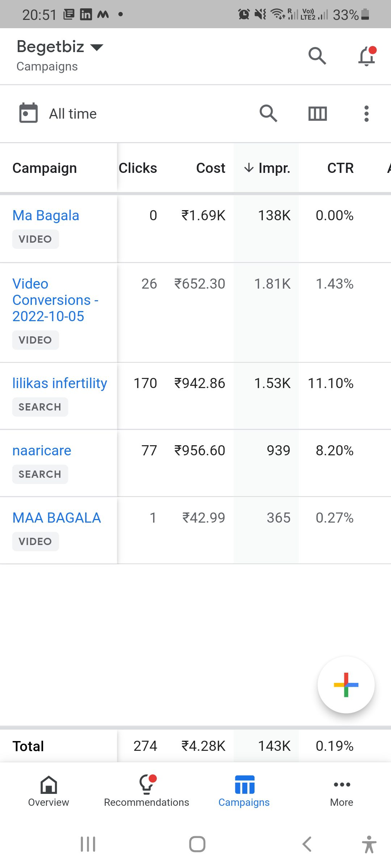
Task: Tap the multicolor plus create button
Action: point(346,685)
